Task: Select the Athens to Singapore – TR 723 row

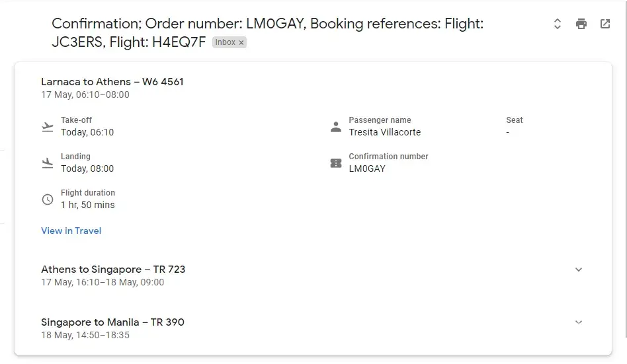Action: (x=113, y=270)
